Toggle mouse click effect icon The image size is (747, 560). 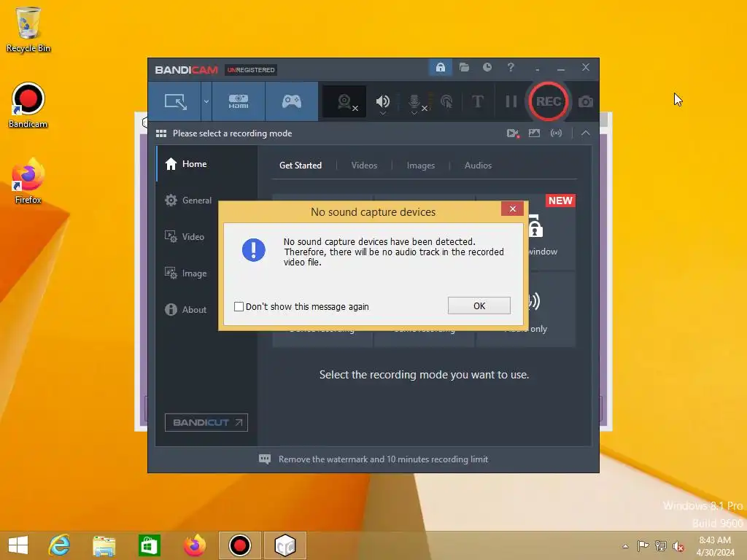pyautogui.click(x=446, y=101)
